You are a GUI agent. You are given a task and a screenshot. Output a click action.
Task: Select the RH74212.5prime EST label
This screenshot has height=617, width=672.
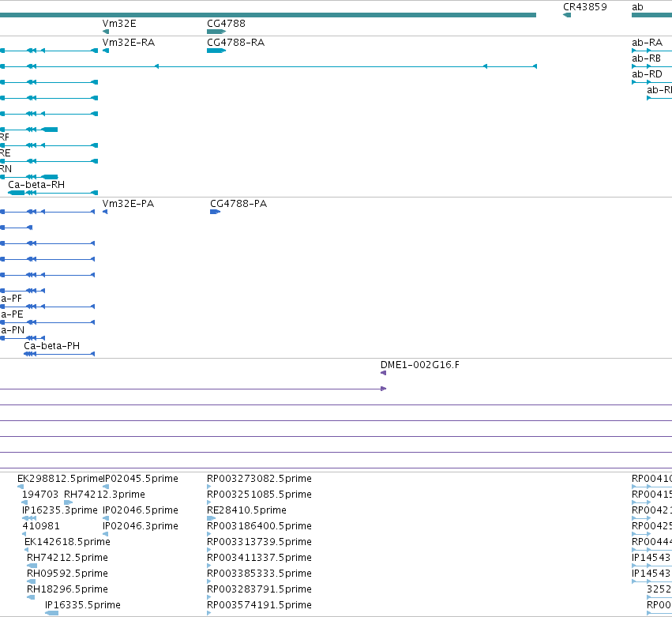(x=67, y=558)
